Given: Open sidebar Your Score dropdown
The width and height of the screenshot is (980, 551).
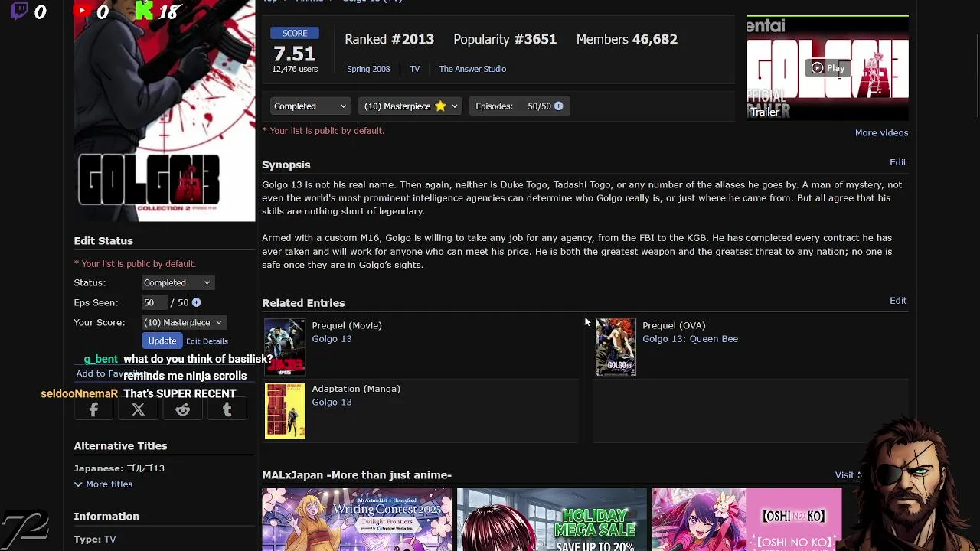Looking at the screenshot, I should coord(183,322).
